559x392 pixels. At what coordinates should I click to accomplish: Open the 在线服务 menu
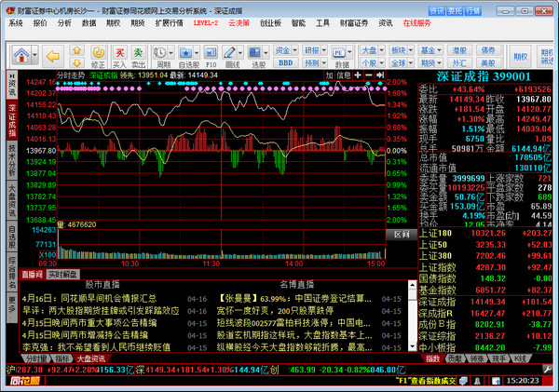pos(416,23)
